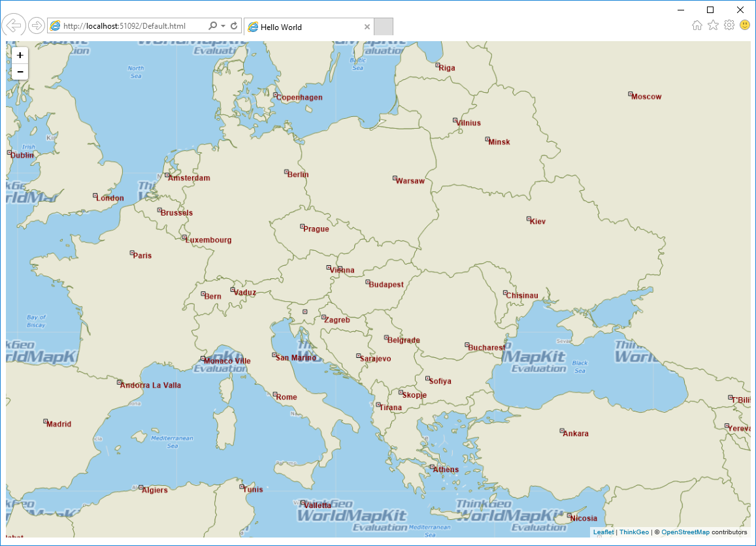This screenshot has width=756, height=546.
Task: Click the Algiers city label
Action: pos(155,490)
